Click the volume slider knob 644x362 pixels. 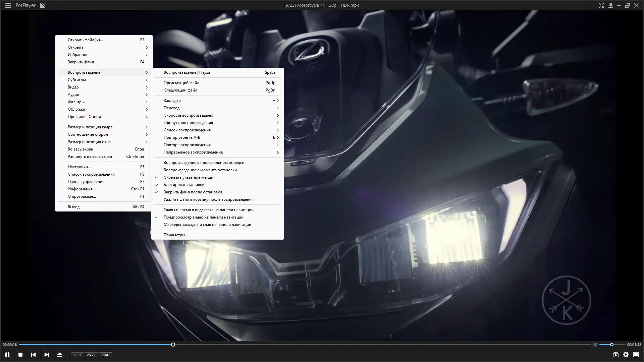coord(611,345)
